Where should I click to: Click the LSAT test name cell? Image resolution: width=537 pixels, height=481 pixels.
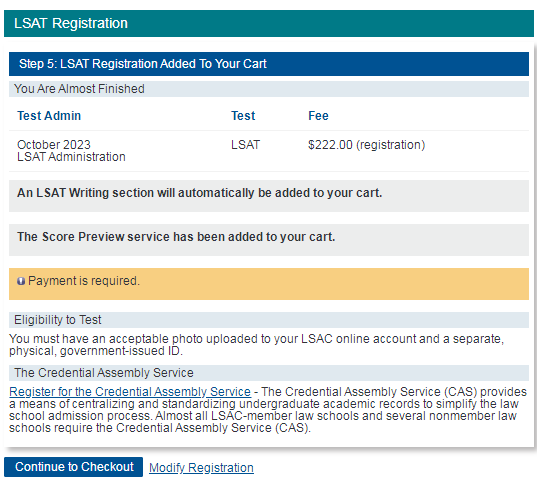[246, 145]
